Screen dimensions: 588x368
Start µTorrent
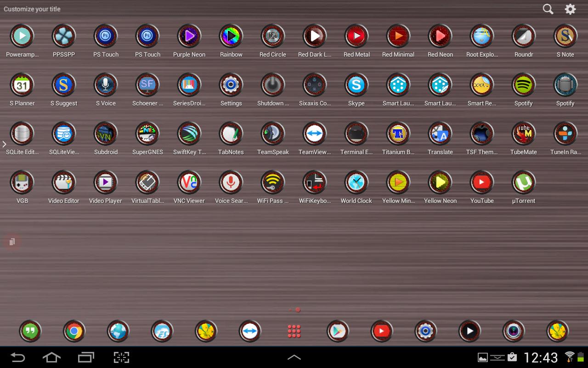[x=523, y=182]
